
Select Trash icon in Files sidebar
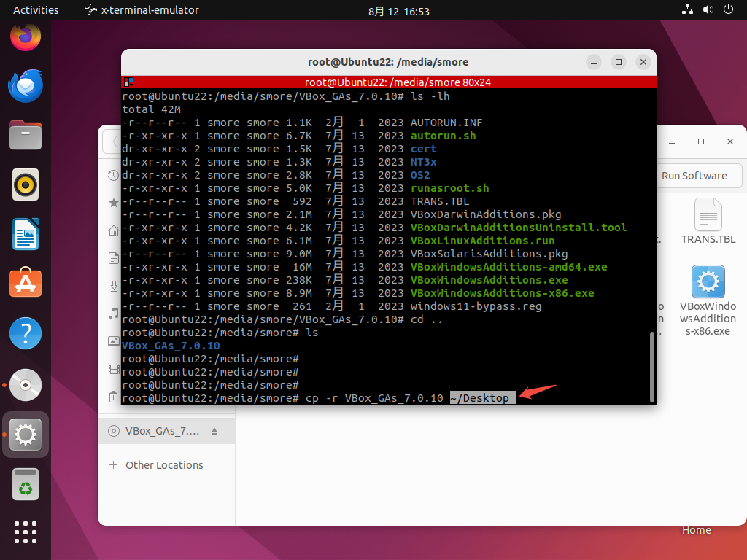click(113, 397)
